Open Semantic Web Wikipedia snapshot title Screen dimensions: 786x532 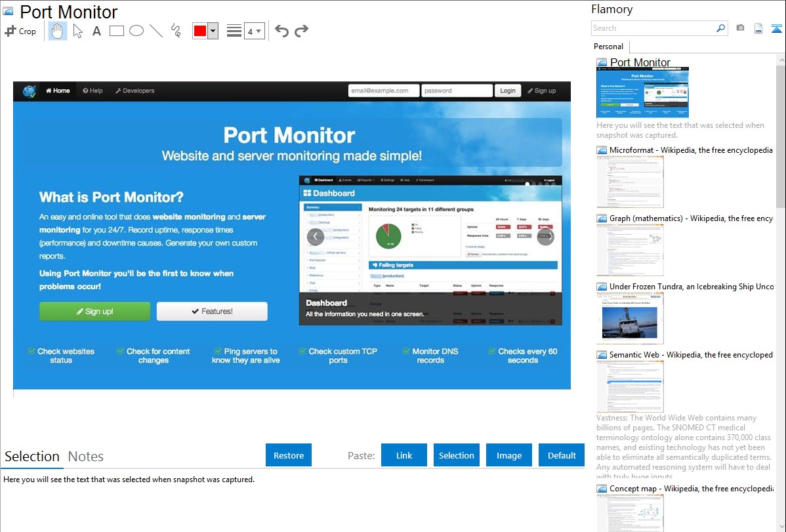point(691,354)
